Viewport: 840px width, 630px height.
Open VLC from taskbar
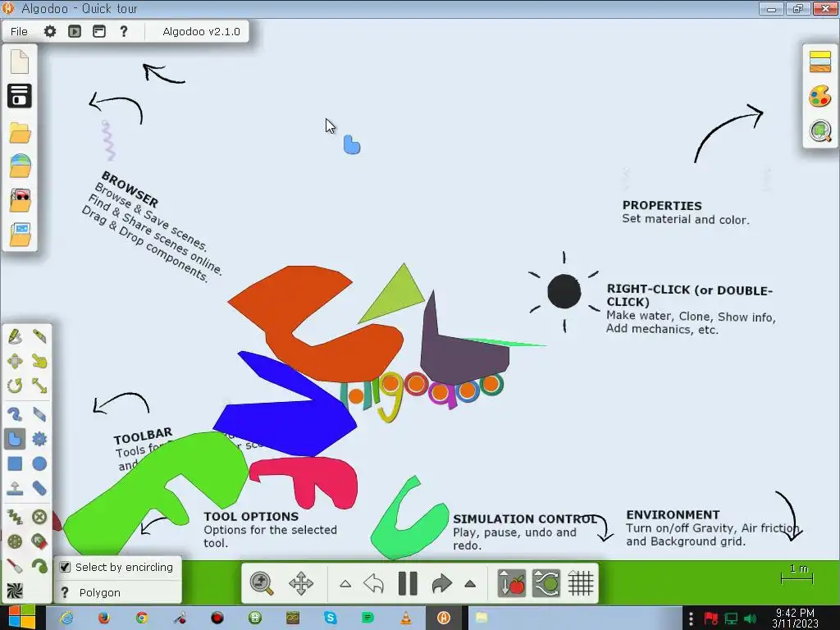[406, 618]
